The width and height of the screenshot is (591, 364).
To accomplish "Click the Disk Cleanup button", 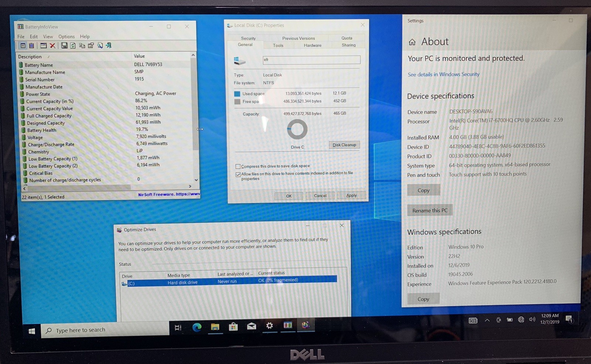I will pos(344,145).
